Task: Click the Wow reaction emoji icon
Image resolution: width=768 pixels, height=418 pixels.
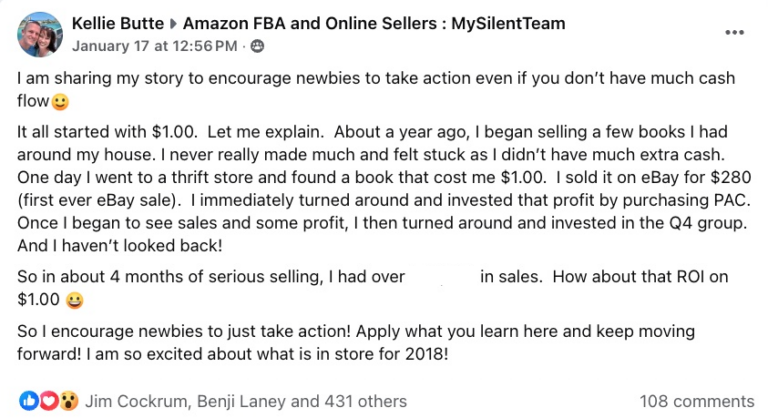Action: (x=69, y=401)
